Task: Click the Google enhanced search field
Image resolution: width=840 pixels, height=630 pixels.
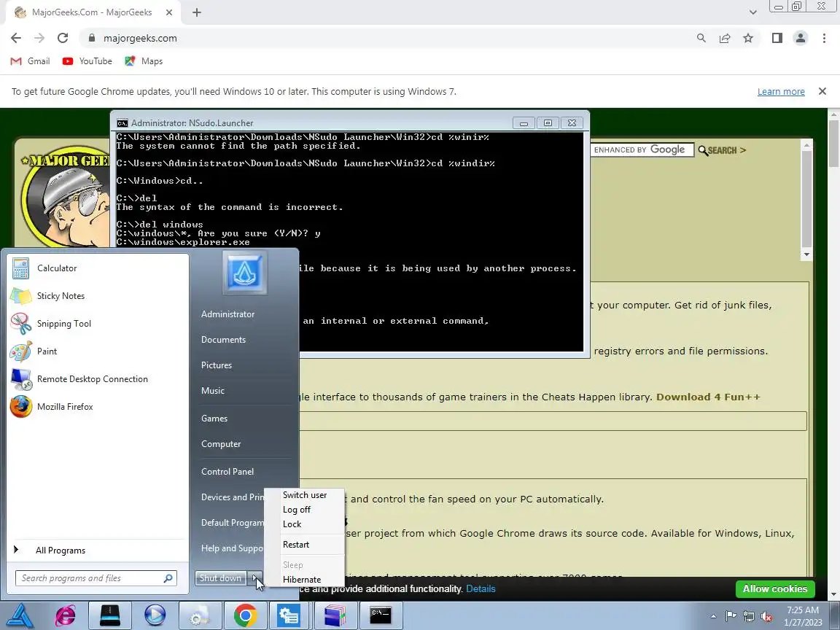Action: 642,150
